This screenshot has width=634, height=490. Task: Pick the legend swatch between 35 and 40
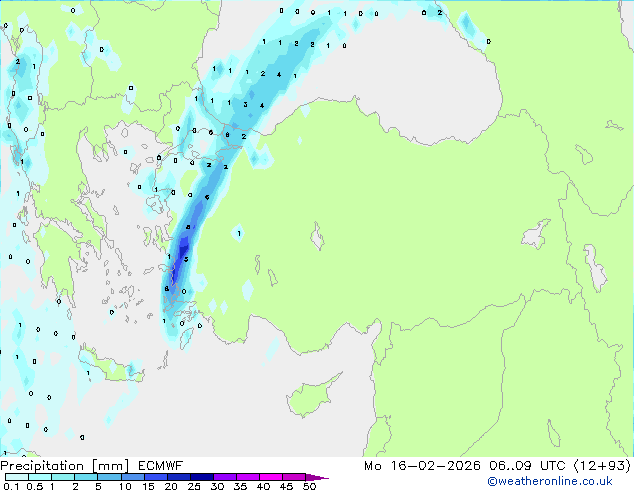[x=248, y=477]
